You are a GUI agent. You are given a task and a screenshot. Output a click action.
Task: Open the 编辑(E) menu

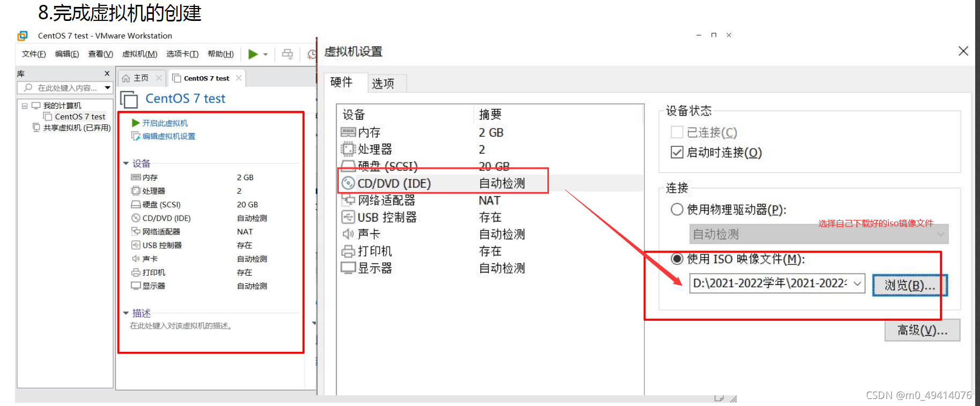pos(67,54)
